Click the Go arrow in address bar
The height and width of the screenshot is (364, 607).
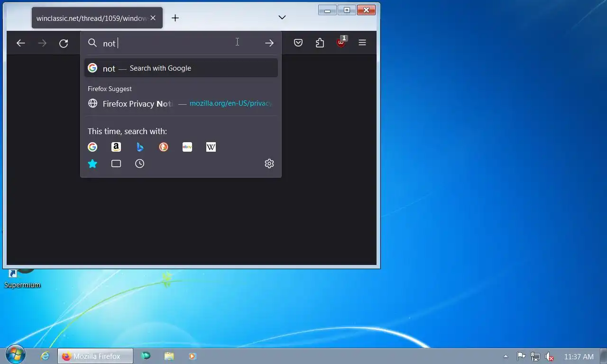[269, 43]
